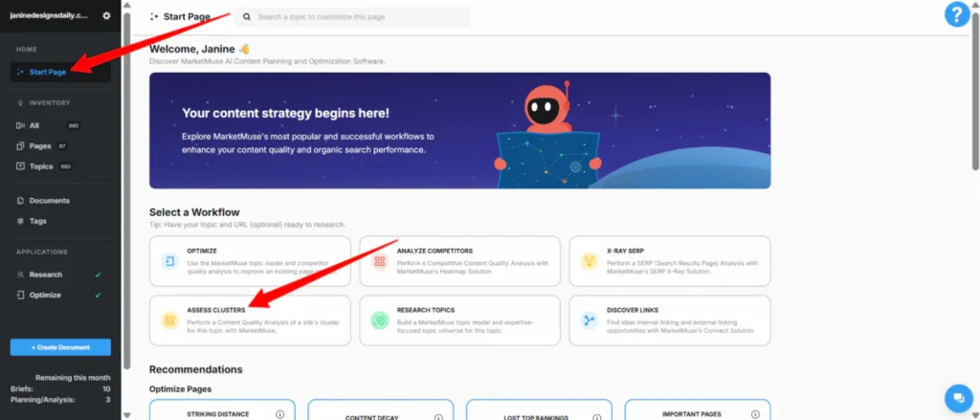Click the Welcome, Janine heading
Image resolution: width=980 pixels, height=420 pixels.
[x=199, y=49]
